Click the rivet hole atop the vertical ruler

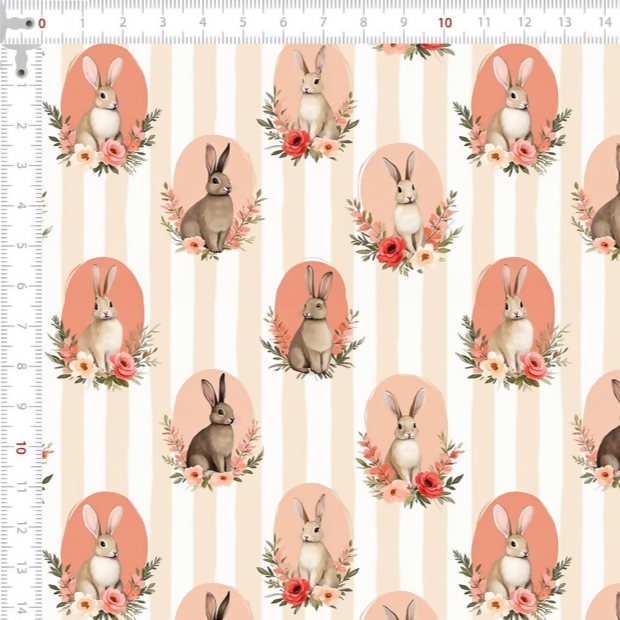coord(21,71)
